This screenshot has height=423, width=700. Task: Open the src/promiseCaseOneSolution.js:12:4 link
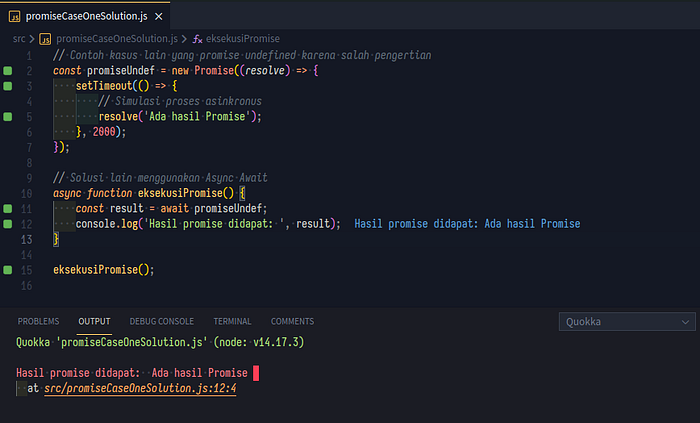140,388
